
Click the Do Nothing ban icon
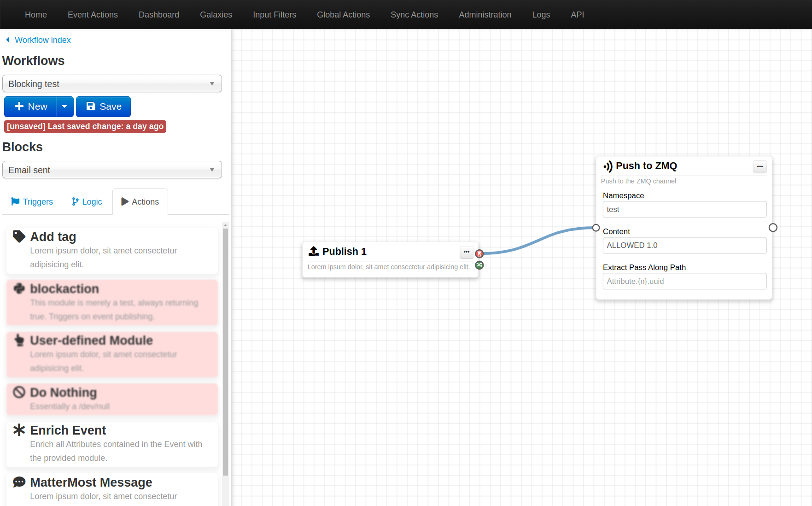coord(19,392)
